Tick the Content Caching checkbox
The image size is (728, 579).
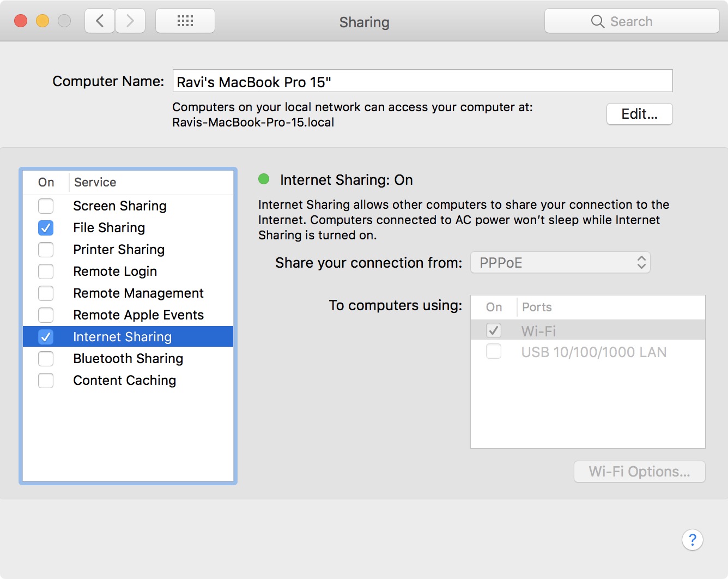point(46,381)
